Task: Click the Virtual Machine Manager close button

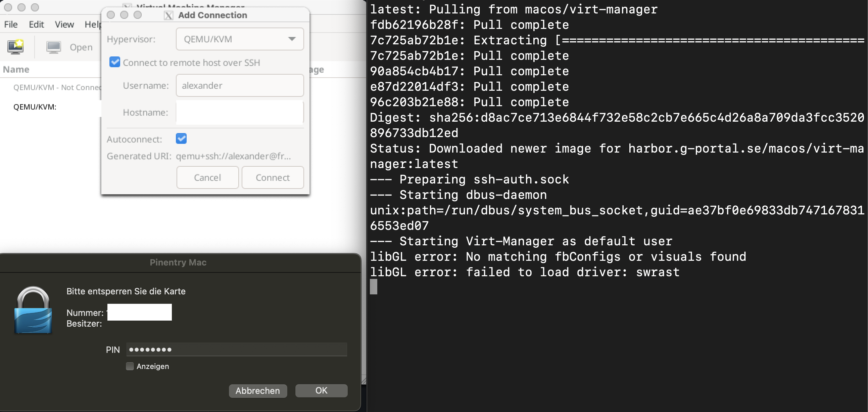Action: point(8,7)
